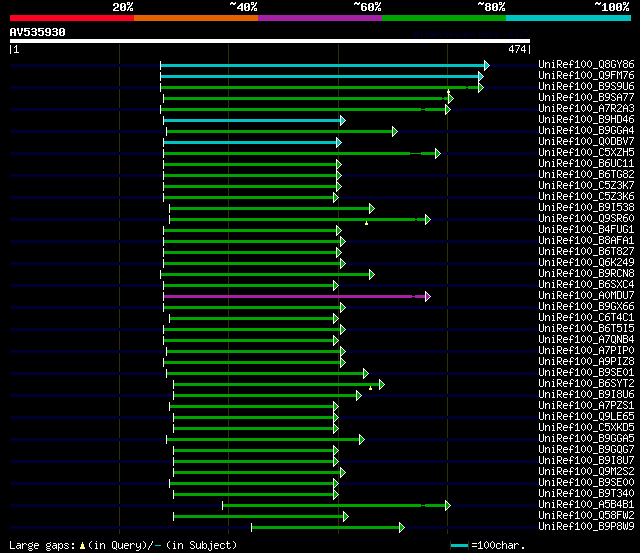Click the arrowhead ending the UniRef100_B9P8W9 alignment
This screenshot has height=553, width=640.
(402, 528)
